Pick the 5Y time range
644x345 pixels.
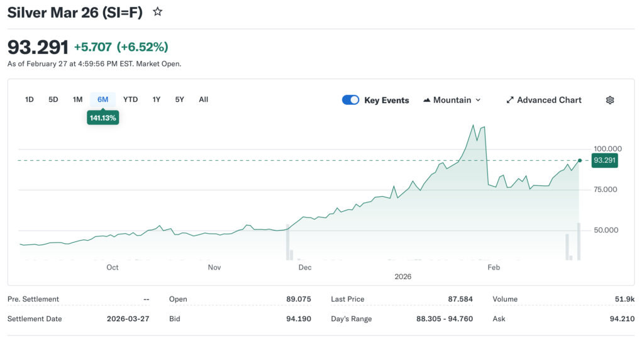click(180, 99)
